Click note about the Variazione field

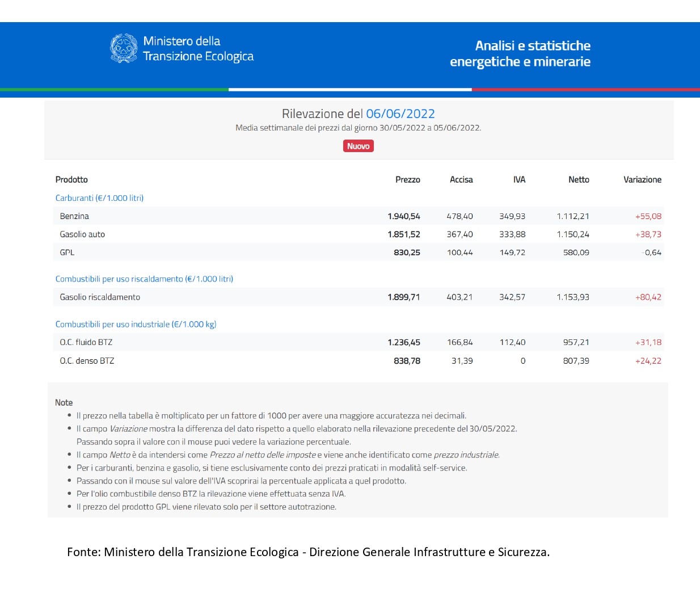pos(297,435)
